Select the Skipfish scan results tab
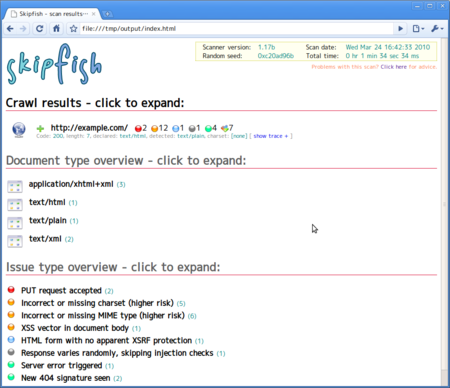Image resolution: width=450 pixels, height=388 pixels. point(53,14)
